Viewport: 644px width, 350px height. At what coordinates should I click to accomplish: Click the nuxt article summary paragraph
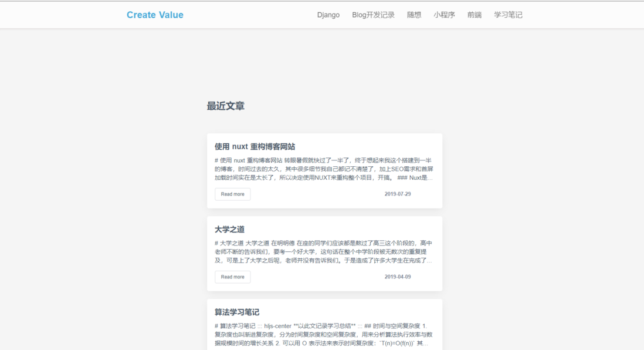[x=324, y=169]
